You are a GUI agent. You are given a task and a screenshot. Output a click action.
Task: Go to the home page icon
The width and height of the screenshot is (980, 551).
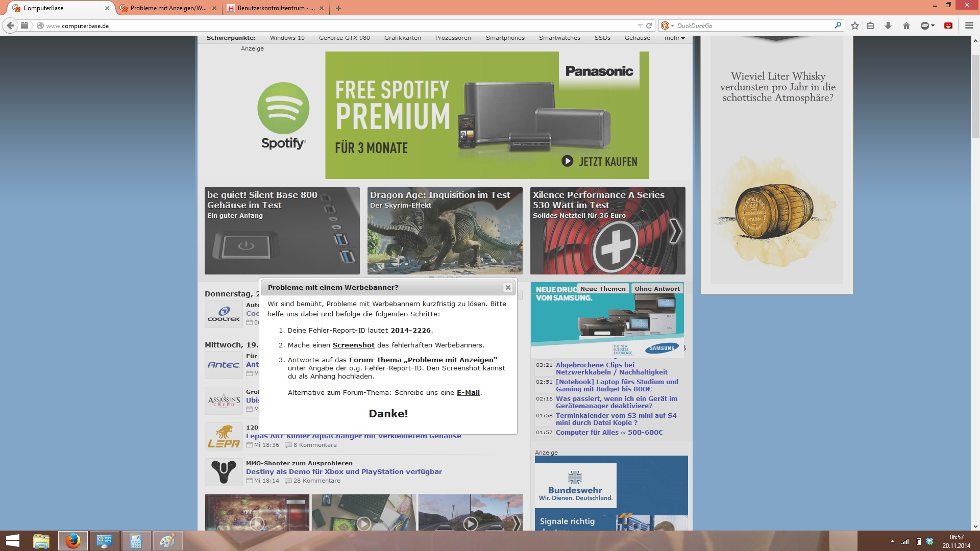pyautogui.click(x=906, y=26)
